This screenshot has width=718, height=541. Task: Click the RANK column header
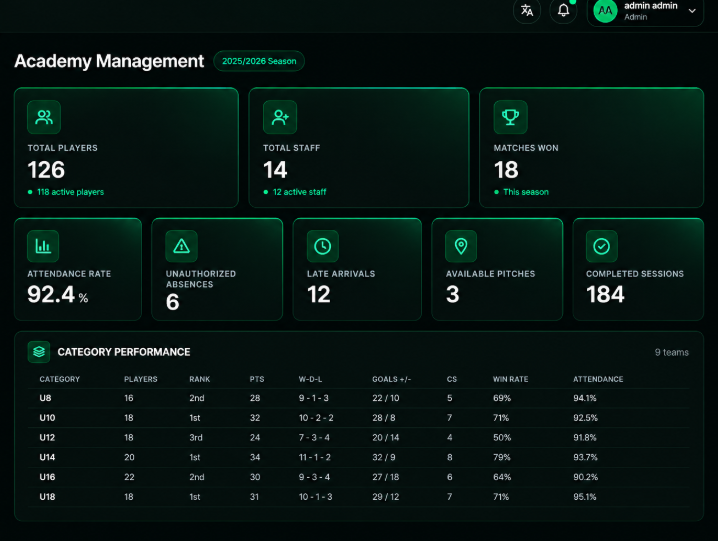pyautogui.click(x=200, y=379)
